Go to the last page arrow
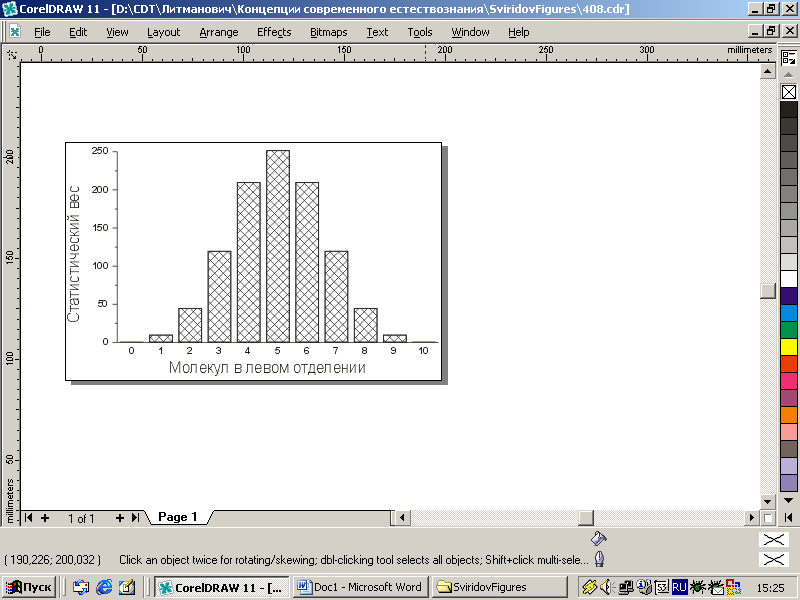The image size is (800, 600). [133, 518]
